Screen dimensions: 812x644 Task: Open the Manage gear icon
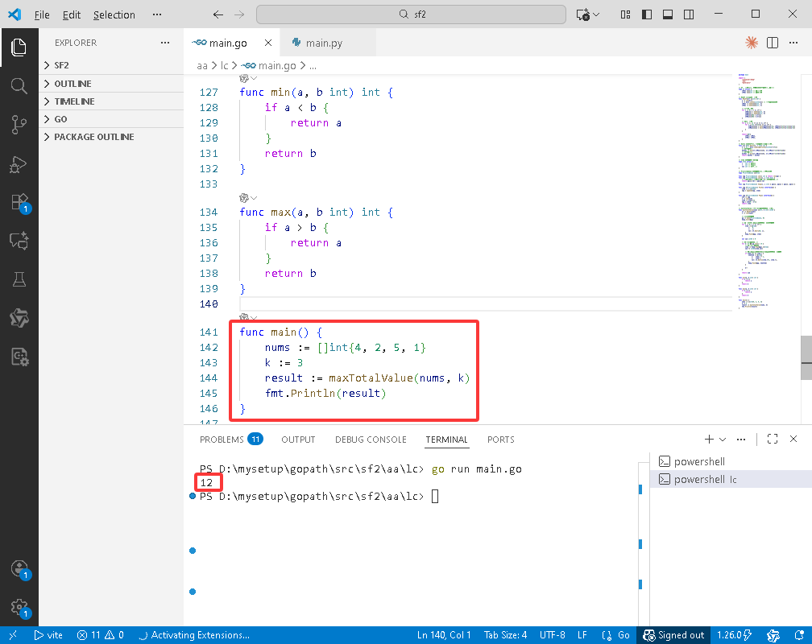(x=19, y=607)
